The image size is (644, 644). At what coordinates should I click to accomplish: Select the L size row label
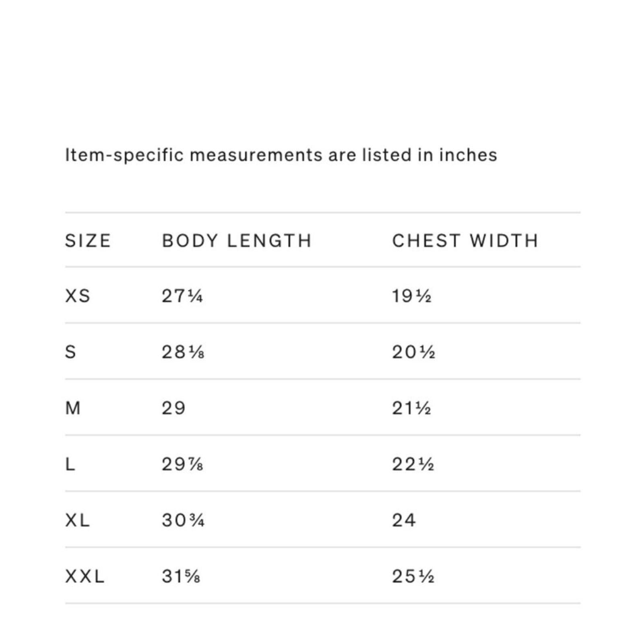pos(70,464)
